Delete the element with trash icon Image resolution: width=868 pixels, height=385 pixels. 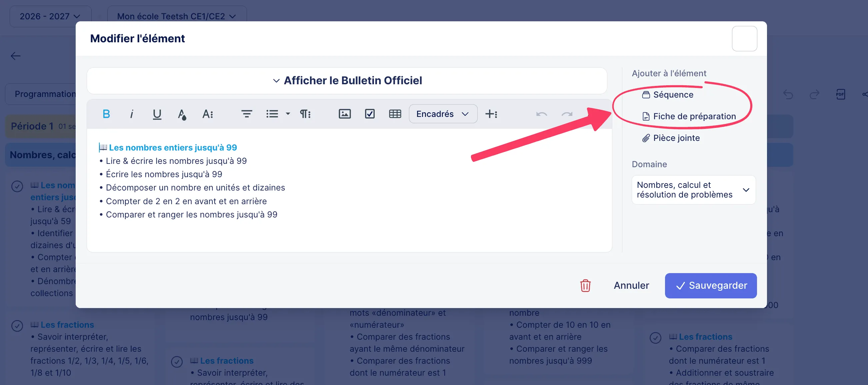click(585, 285)
